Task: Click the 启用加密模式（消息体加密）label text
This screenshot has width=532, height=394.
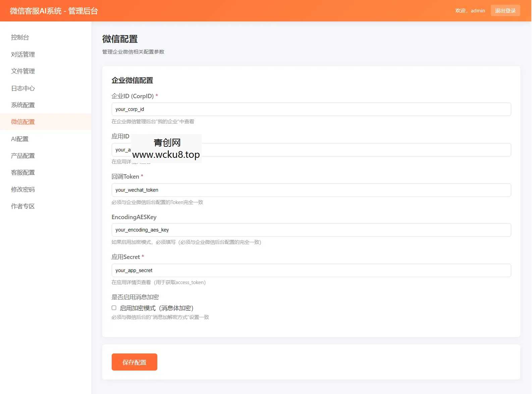Action: [157, 308]
